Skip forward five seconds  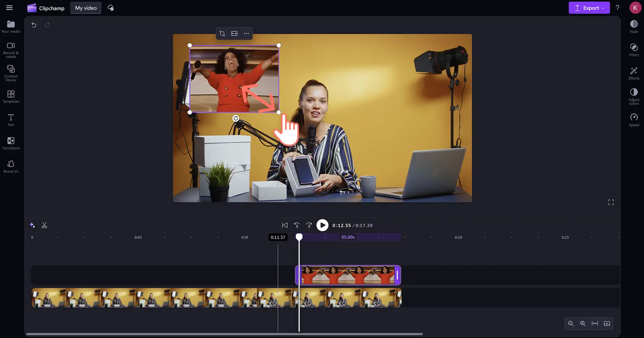click(x=309, y=225)
